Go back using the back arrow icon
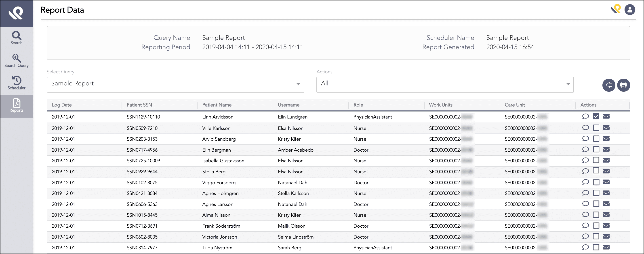Screen dimensions: 644x254 pos(609,85)
